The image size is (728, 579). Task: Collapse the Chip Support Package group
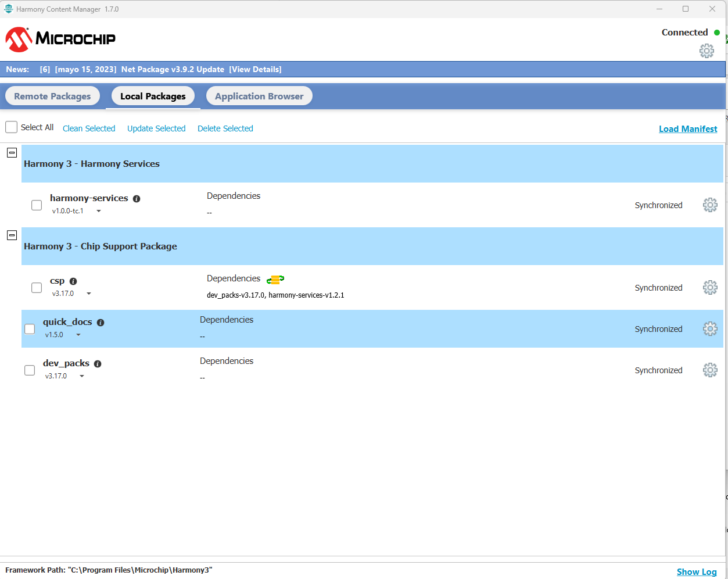click(12, 235)
